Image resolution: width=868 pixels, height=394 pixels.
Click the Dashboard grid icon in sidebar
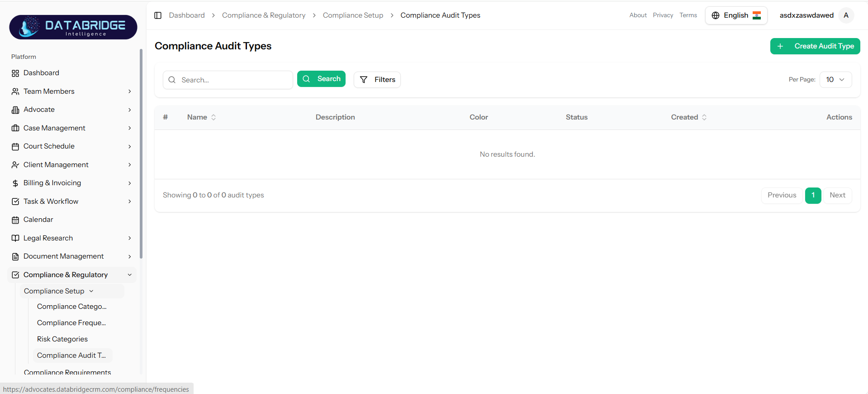(x=15, y=73)
